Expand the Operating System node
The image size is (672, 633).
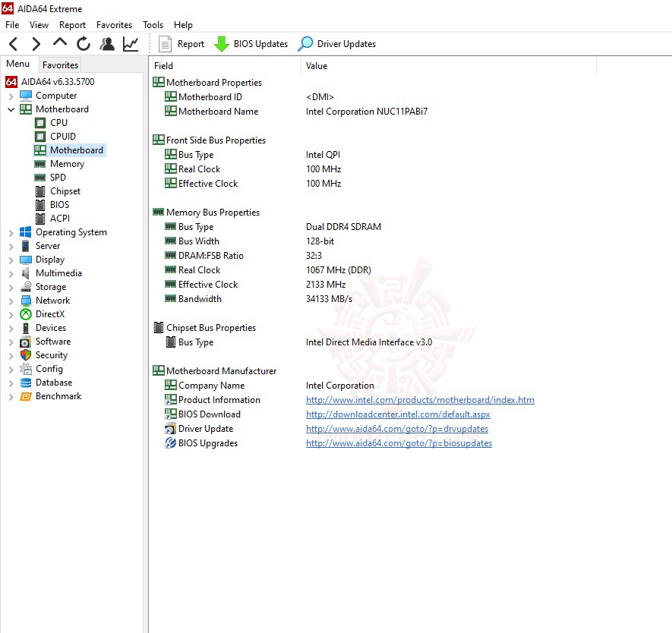click(x=11, y=232)
